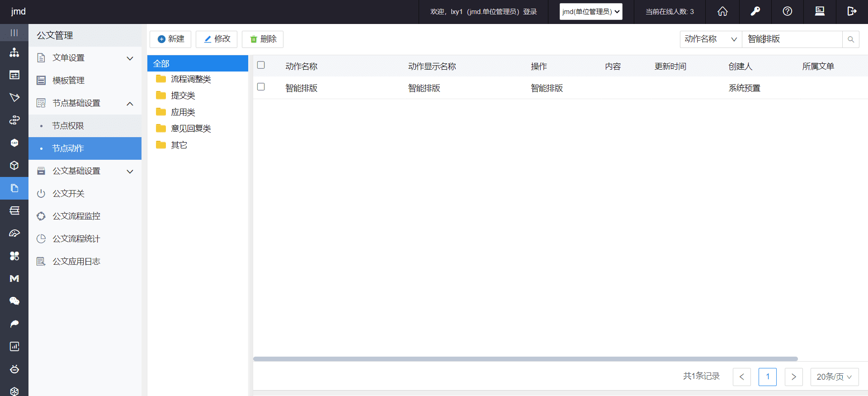Image resolution: width=868 pixels, height=396 pixels.
Task: Select page 1 in pagination
Action: tap(768, 377)
